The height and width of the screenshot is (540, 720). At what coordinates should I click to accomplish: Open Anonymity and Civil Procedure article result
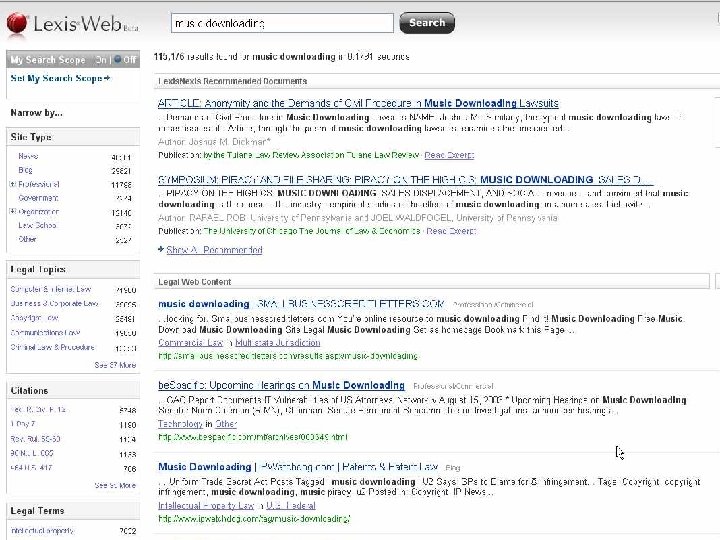(x=358, y=103)
